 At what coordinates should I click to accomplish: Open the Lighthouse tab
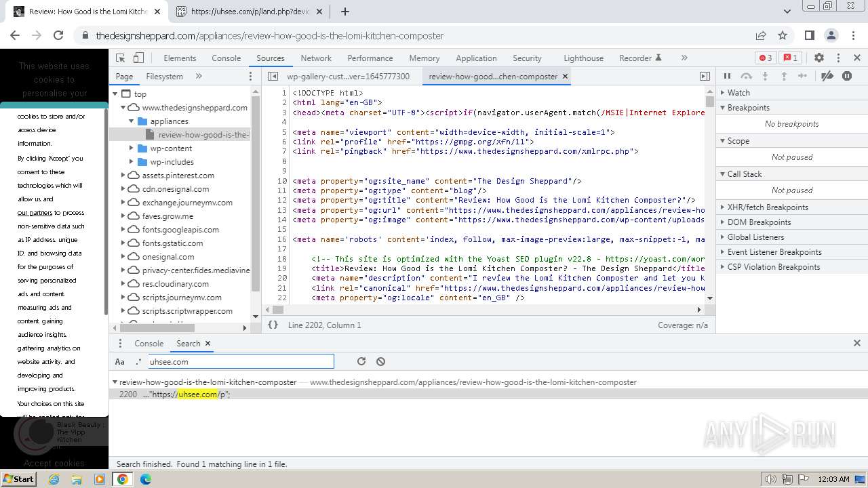click(x=583, y=58)
